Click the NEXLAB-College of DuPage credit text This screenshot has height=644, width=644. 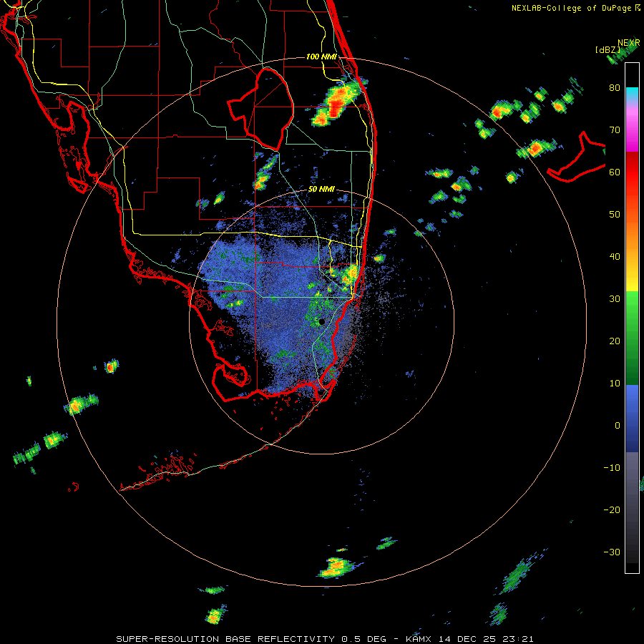point(571,8)
